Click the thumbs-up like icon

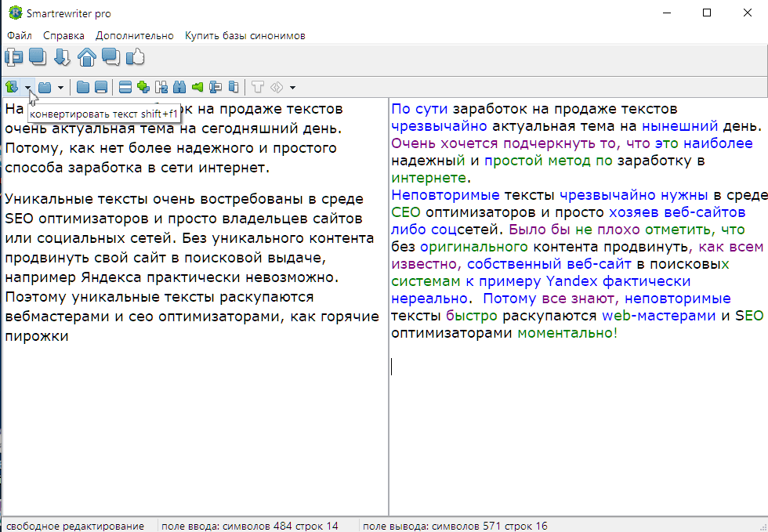click(135, 57)
